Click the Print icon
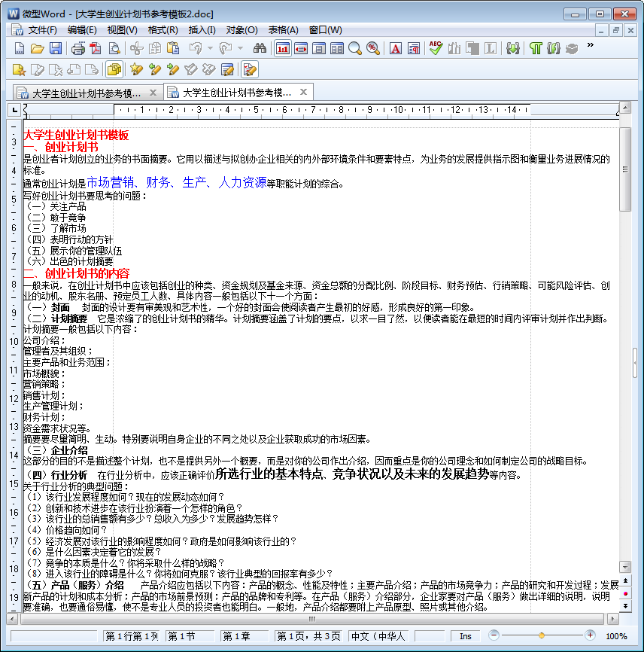644x652 pixels. point(77,49)
